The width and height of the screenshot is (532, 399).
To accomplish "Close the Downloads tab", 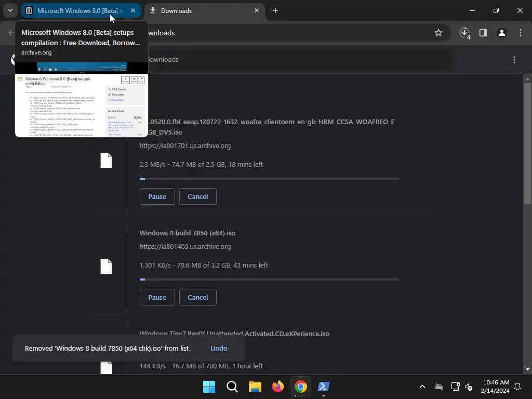I will [257, 10].
